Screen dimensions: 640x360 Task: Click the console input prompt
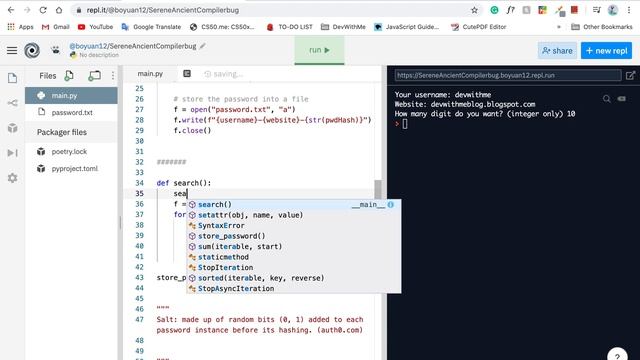(x=405, y=124)
